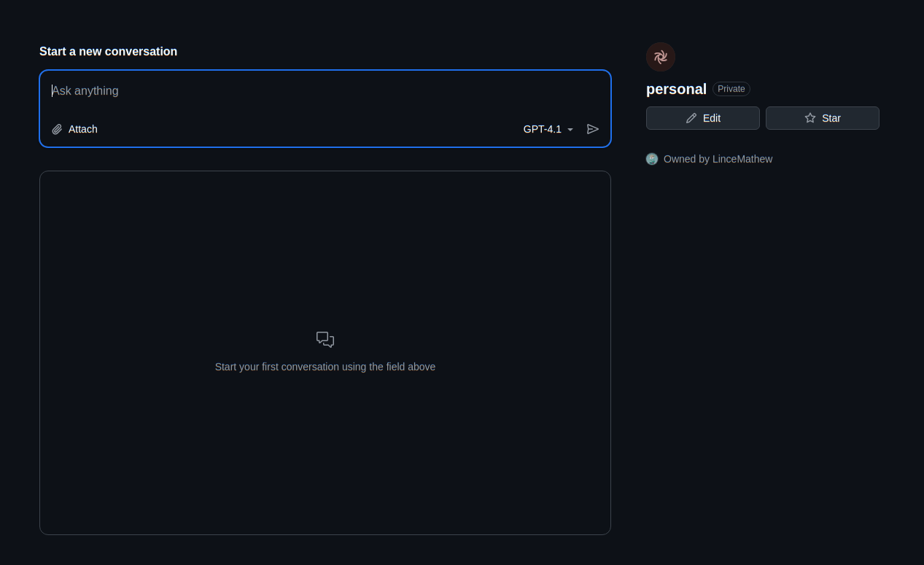The height and width of the screenshot is (565, 924).
Task: Click the personal space avatar icon
Action: tap(661, 57)
